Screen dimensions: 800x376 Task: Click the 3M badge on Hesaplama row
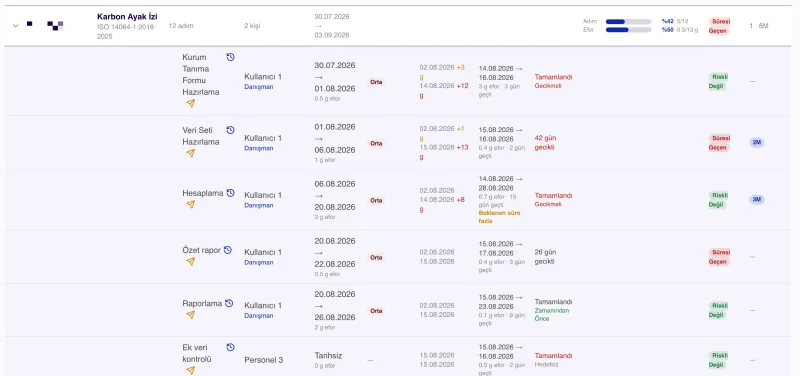tap(757, 199)
